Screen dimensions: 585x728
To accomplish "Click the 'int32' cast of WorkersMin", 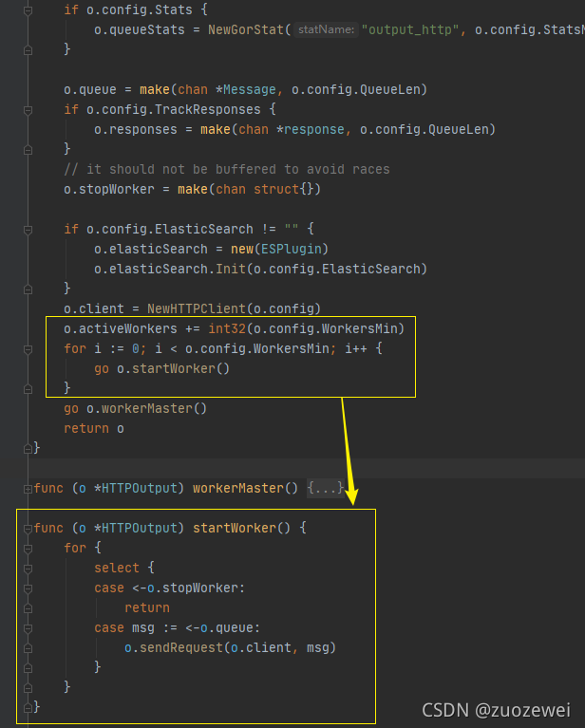I will (x=227, y=328).
